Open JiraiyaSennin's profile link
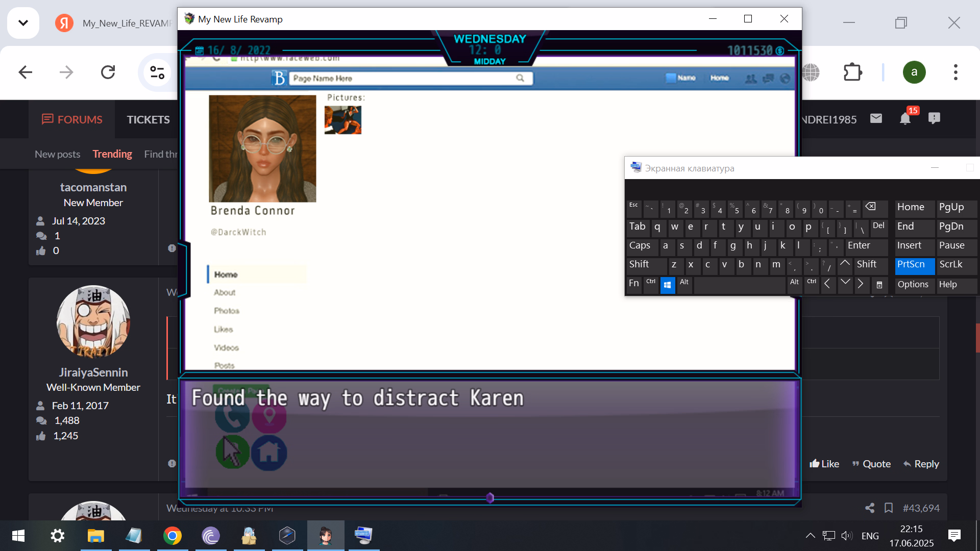Screen dimensions: 980x551 coord(93,372)
